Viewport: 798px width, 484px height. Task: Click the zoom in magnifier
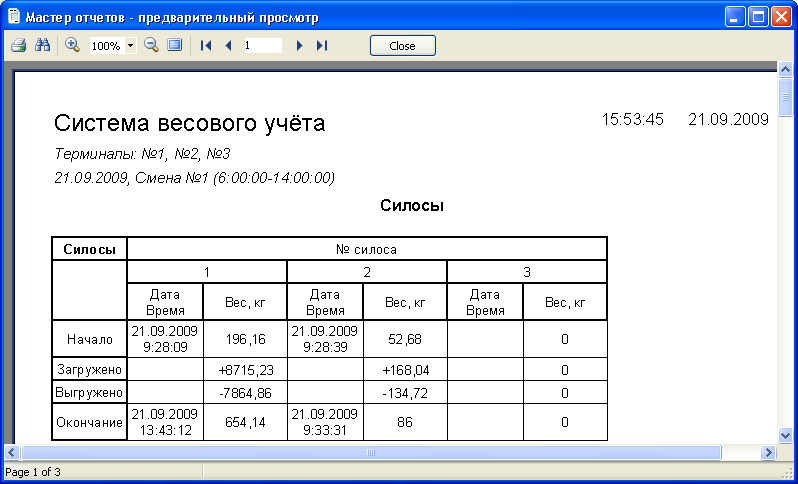[x=72, y=46]
